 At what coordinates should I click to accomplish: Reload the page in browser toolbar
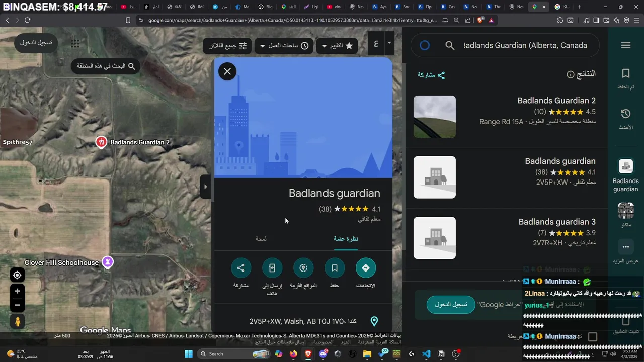(x=27, y=20)
